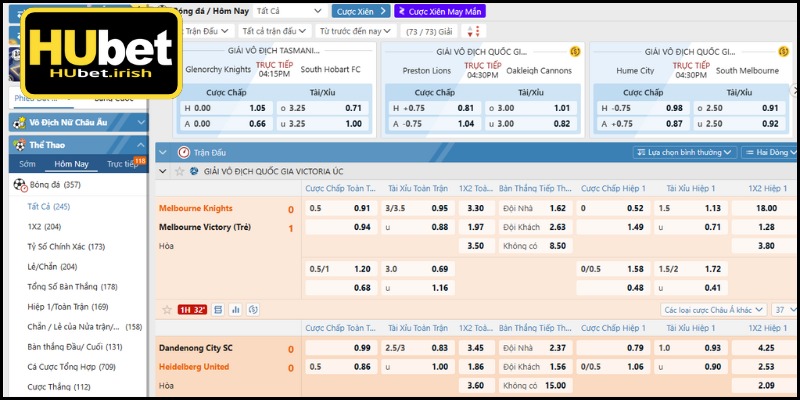Open the Các loại cược Châu Á khác dropdown
Viewport: 800px width, 400px height.
(x=713, y=310)
